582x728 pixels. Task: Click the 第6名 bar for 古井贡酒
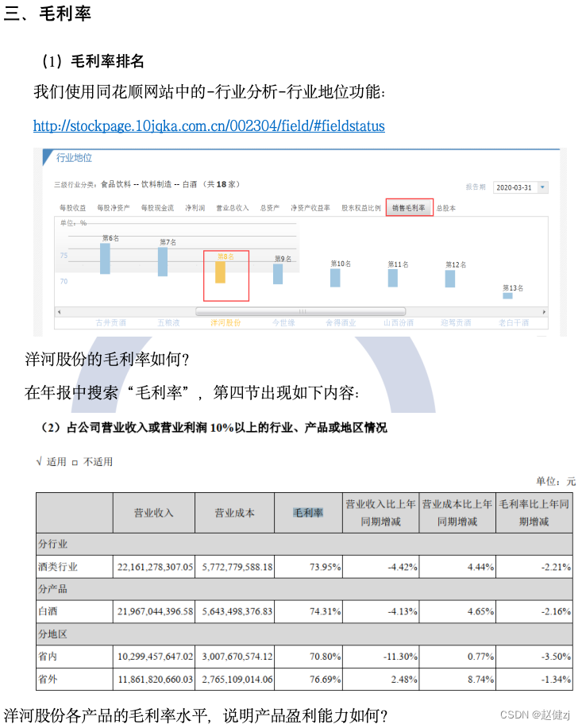(x=105, y=258)
